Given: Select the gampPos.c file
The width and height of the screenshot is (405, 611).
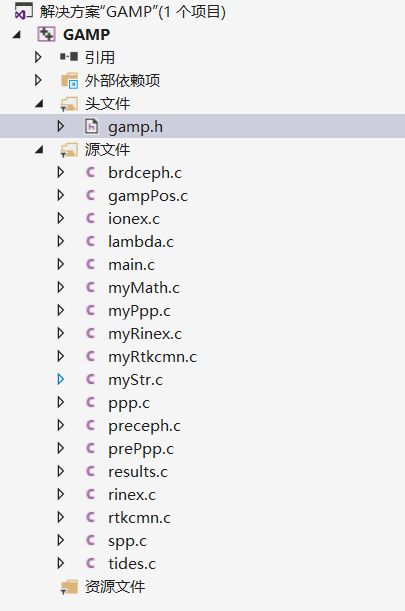Looking at the screenshot, I should [x=148, y=196].
